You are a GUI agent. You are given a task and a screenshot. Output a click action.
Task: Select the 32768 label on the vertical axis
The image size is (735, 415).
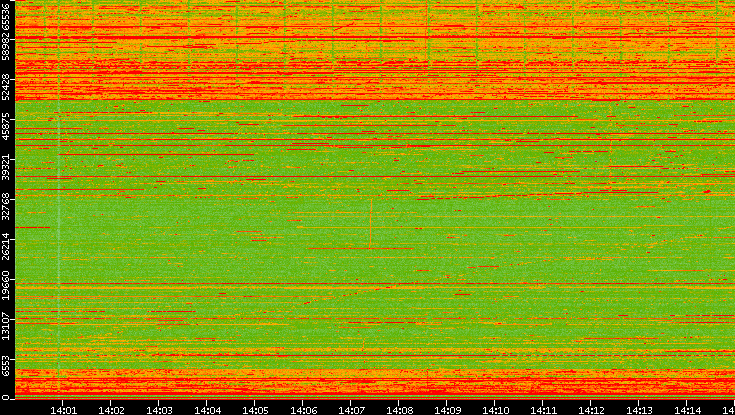(x=7, y=206)
